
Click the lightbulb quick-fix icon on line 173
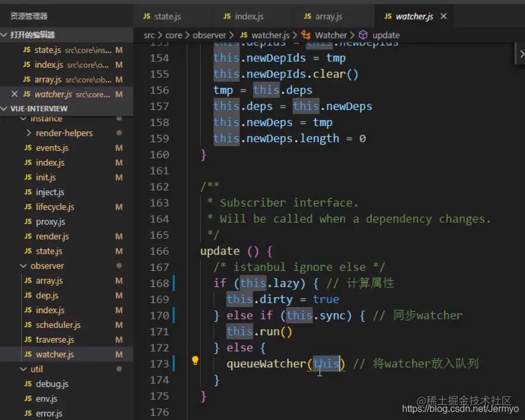point(195,361)
